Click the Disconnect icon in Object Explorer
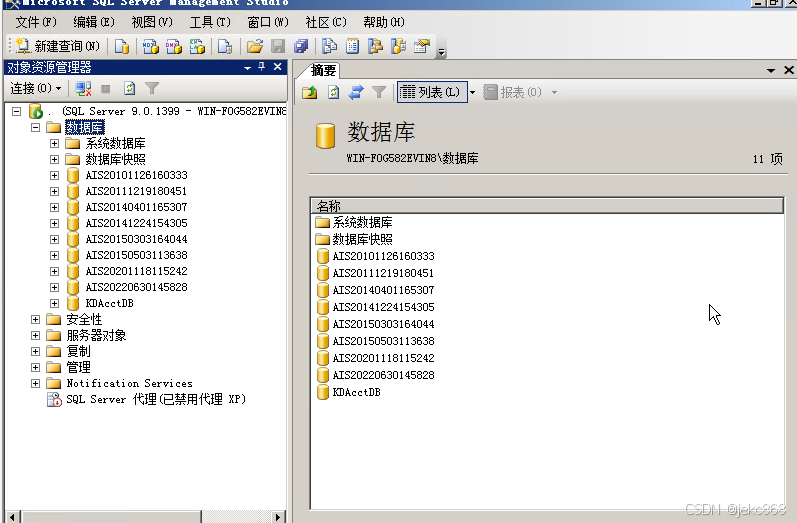This screenshot has height=523, width=797. point(83,88)
